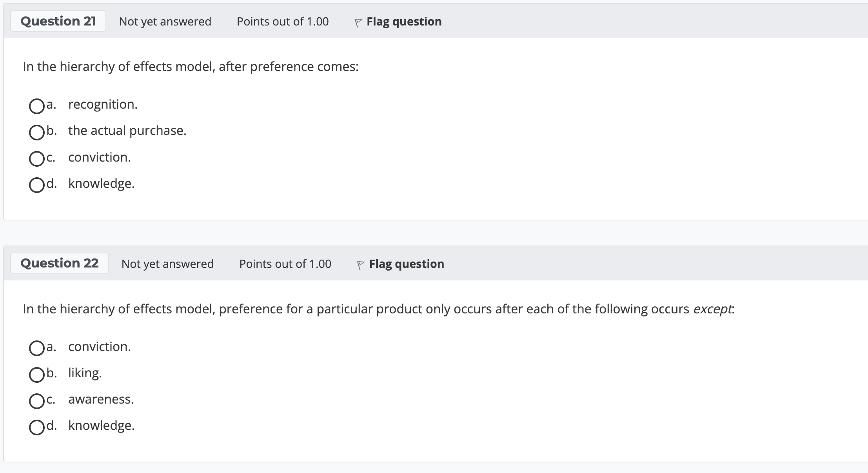Image resolution: width=868 pixels, height=473 pixels.
Task: Pick 'knowledge' option for Question 22
Action: 36,427
